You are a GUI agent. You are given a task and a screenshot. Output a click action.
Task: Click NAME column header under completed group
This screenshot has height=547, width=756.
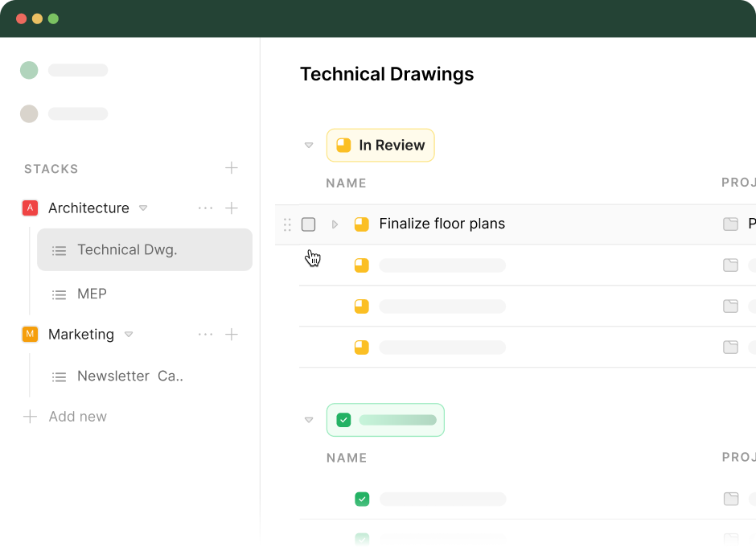click(347, 458)
